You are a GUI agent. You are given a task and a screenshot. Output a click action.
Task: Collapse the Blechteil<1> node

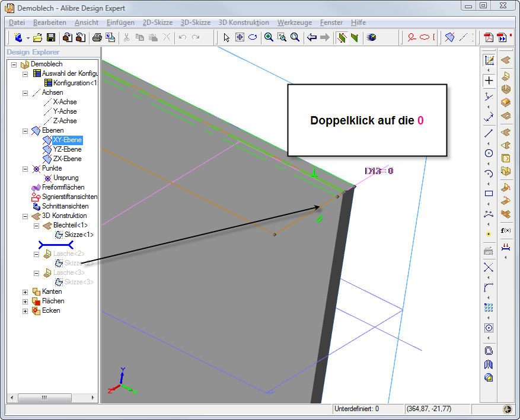pos(37,226)
